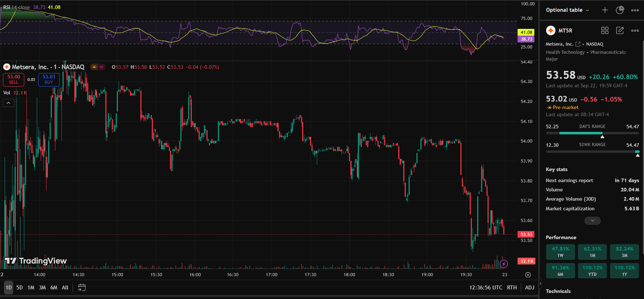Select the 1D time range
The image size is (644, 299).
coord(9,287)
